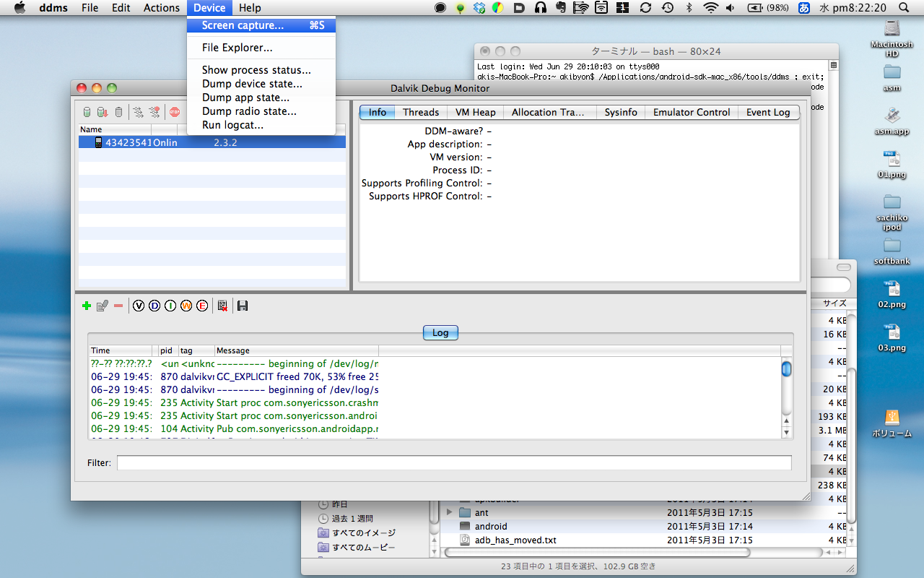This screenshot has height=578, width=924.
Task: Toggle Warning log level W icon
Action: [x=186, y=306]
